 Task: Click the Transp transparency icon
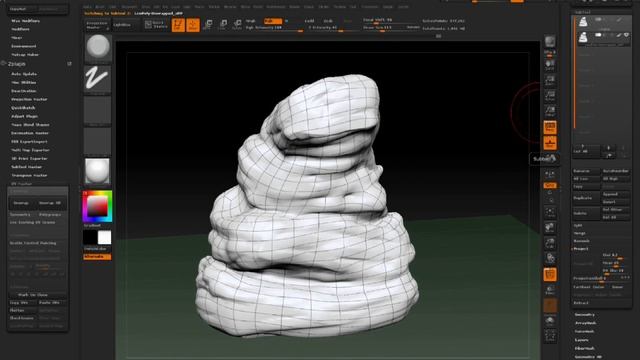click(550, 291)
